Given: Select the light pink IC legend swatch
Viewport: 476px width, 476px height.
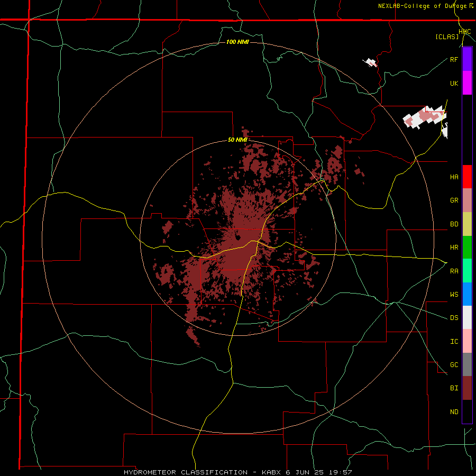Looking at the screenshot, I should pyautogui.click(x=467, y=341).
